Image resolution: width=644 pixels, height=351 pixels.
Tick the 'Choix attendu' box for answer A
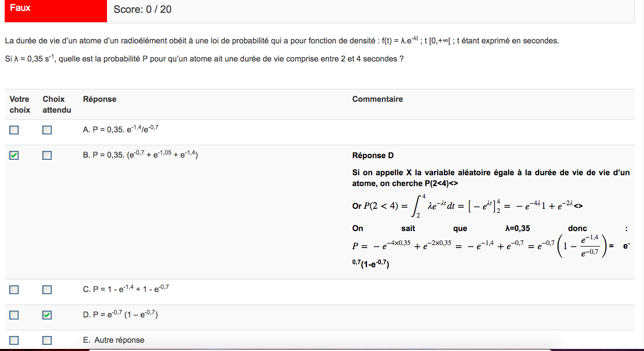click(x=47, y=130)
